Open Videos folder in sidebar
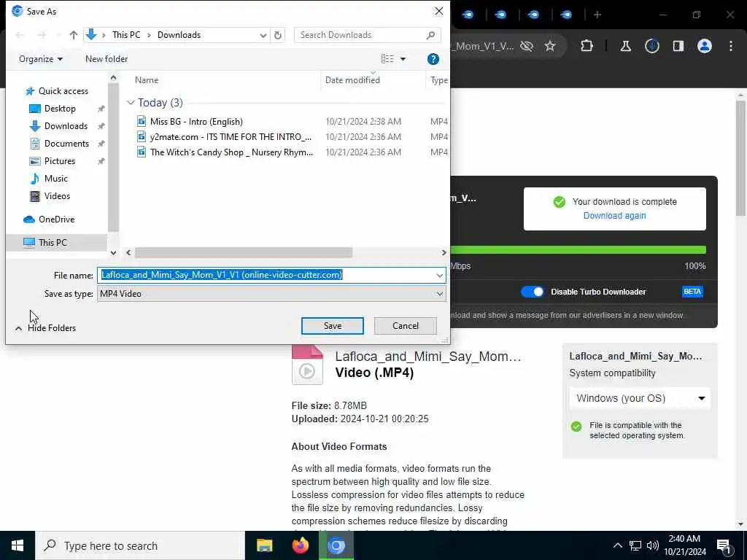 pyautogui.click(x=57, y=196)
